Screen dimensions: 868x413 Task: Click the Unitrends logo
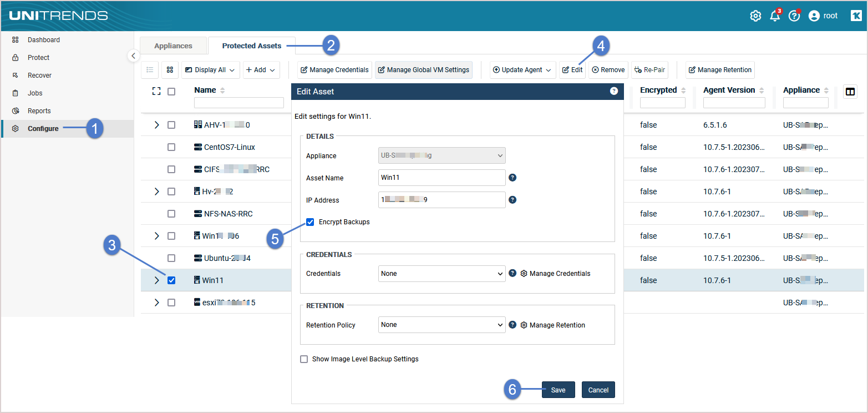(x=58, y=16)
